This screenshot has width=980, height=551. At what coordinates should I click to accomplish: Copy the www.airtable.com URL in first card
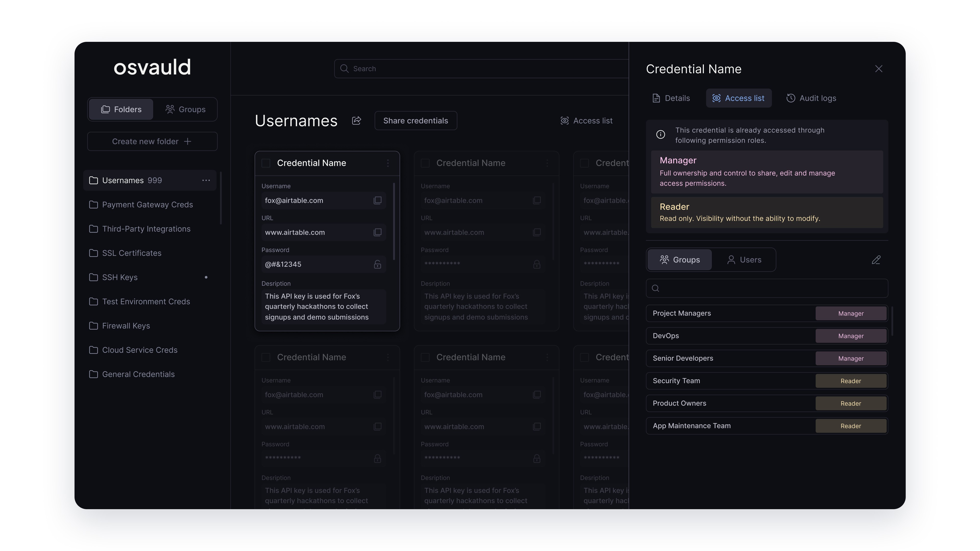[x=377, y=232]
